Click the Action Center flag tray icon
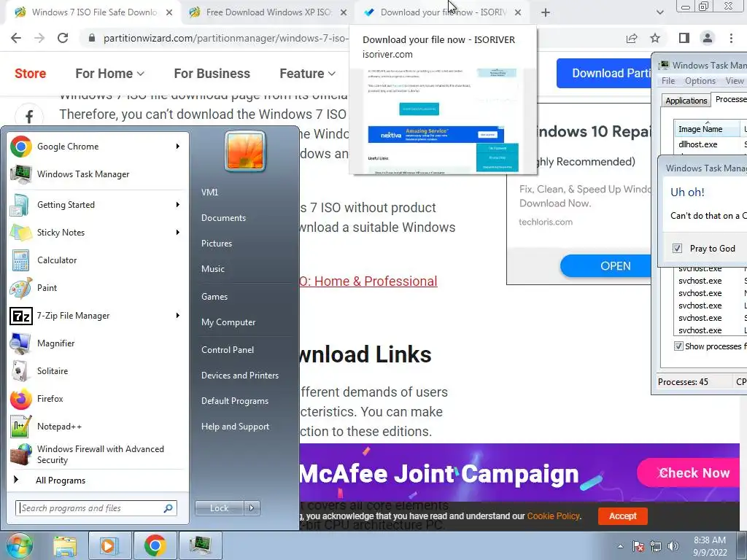Image resolution: width=747 pixels, height=560 pixels. click(638, 546)
